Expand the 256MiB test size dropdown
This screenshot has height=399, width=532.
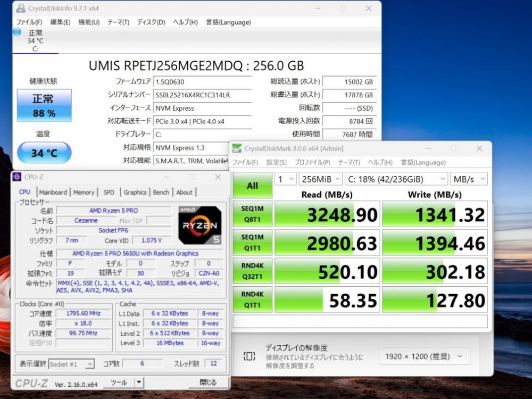(x=320, y=179)
